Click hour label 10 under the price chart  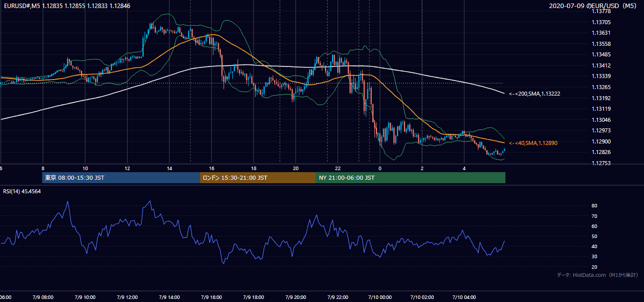(85, 169)
